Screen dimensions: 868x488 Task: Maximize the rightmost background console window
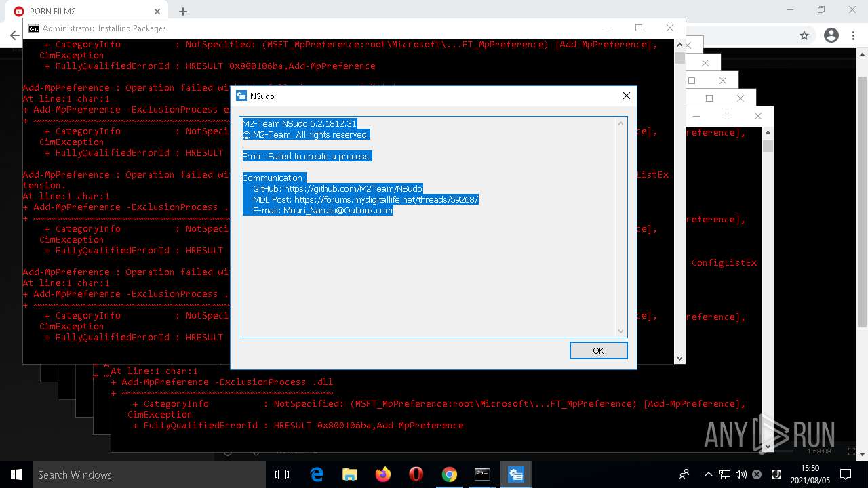727,116
